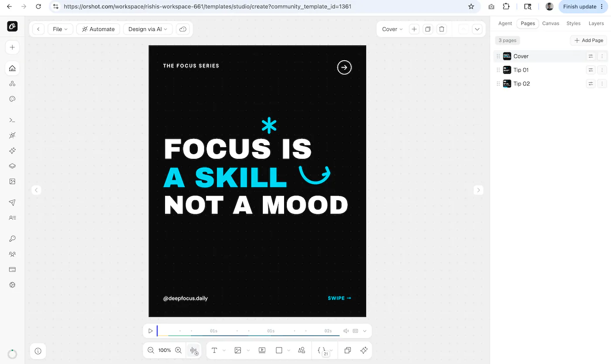Image resolution: width=611 pixels, height=364 pixels.
Task: Expand the Image tool options arrow
Action: click(248, 350)
